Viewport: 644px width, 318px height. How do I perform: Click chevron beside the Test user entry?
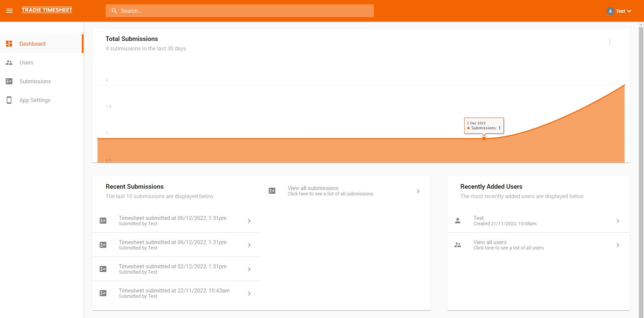point(618,221)
